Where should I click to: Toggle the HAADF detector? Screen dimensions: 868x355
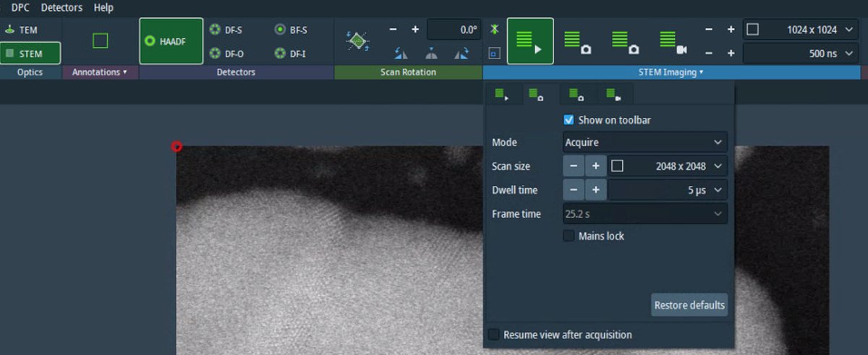(171, 41)
